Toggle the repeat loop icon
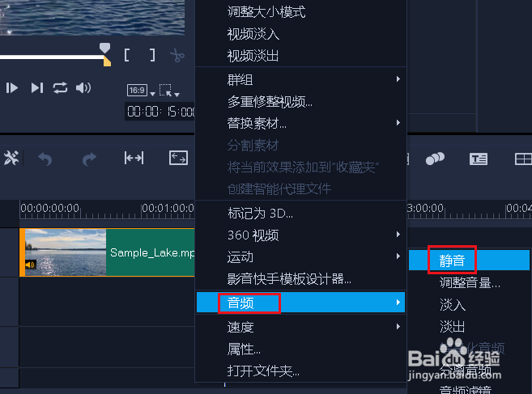This screenshot has height=394, width=532. (60, 88)
